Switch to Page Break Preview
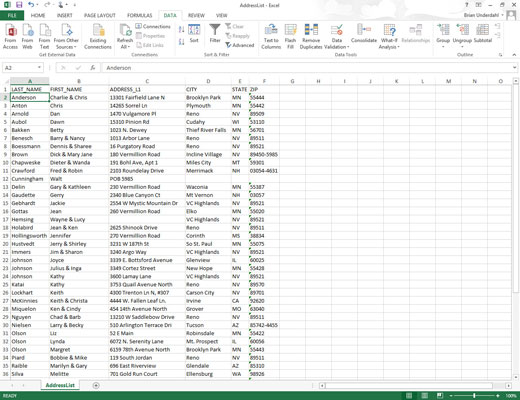 tap(440, 396)
